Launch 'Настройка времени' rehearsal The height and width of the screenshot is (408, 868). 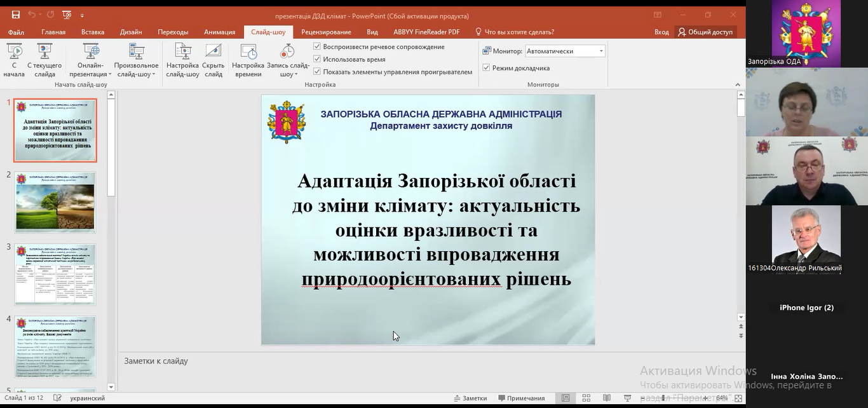pyautogui.click(x=248, y=60)
